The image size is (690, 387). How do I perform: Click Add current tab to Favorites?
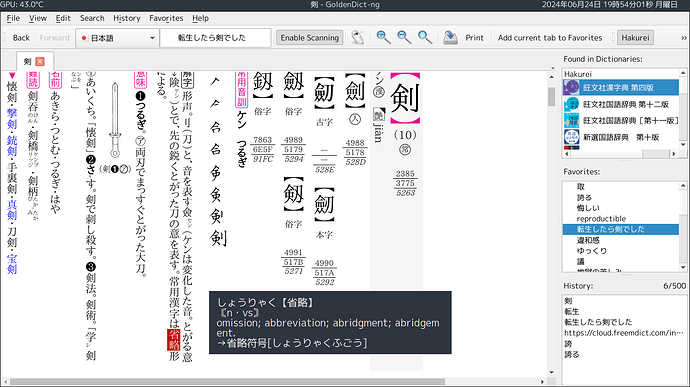(550, 38)
